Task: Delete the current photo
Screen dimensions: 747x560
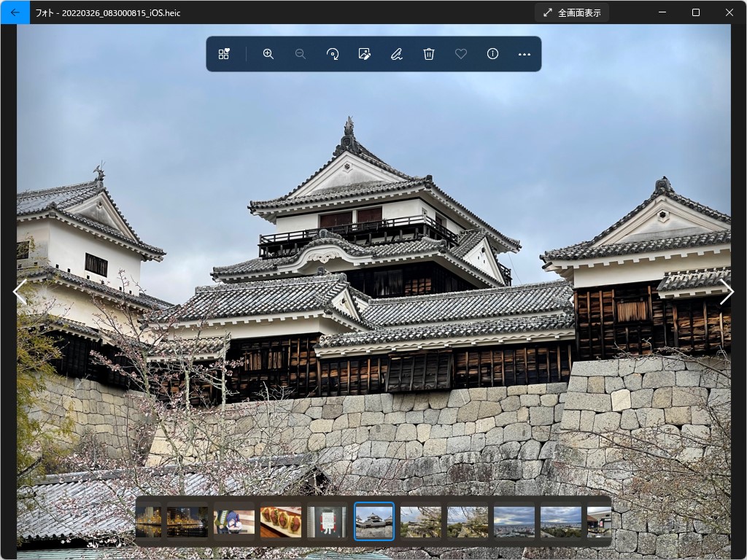Action: (x=428, y=53)
